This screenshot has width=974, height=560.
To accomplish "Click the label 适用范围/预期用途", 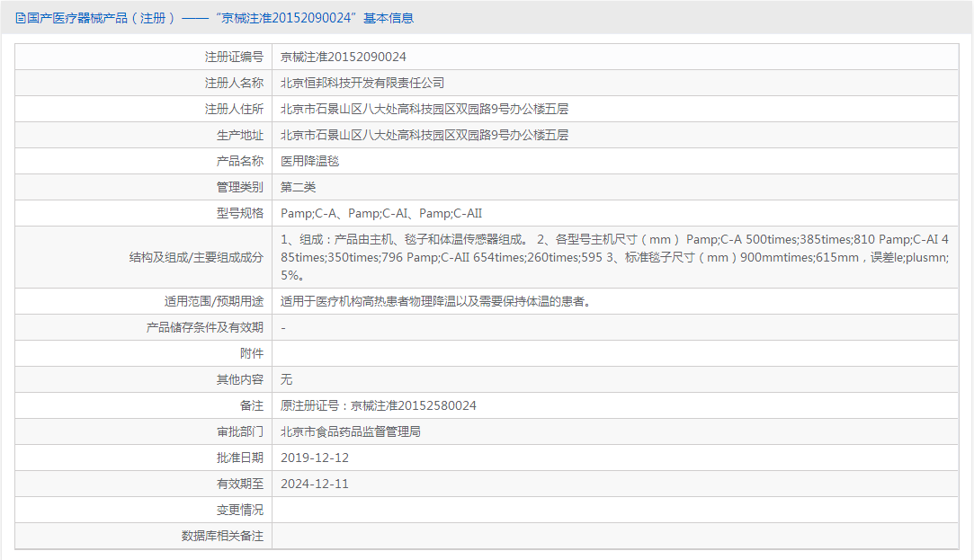I will pos(214,302).
